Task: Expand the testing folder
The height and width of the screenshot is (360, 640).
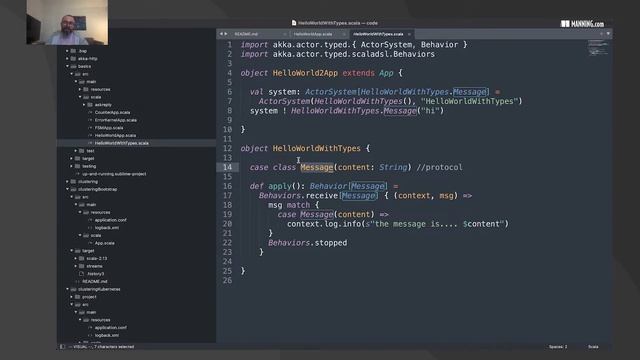Action: [x=72, y=166]
